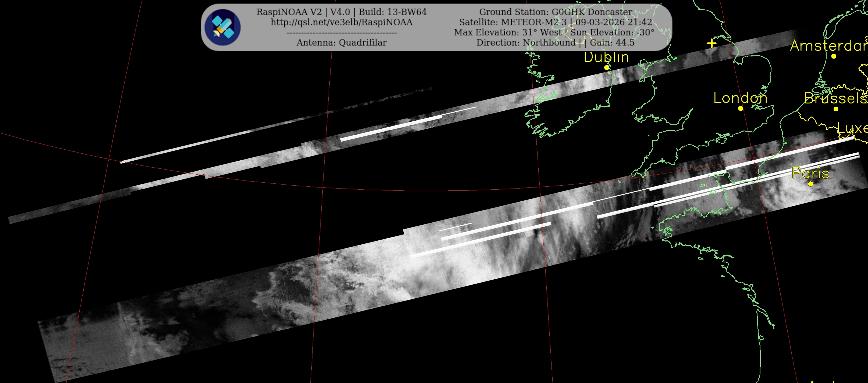Click the Ground Station G0GHK Doncaster text

point(555,12)
